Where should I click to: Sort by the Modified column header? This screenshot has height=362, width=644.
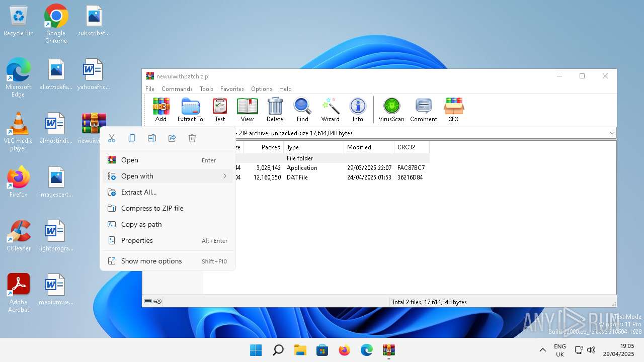pos(369,147)
